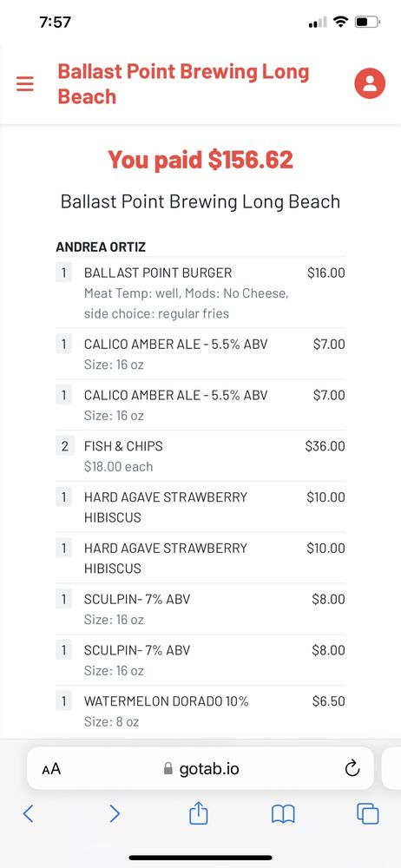Reload the page with the refresh icon
Viewport: 401px width, 868px height.
(x=352, y=768)
